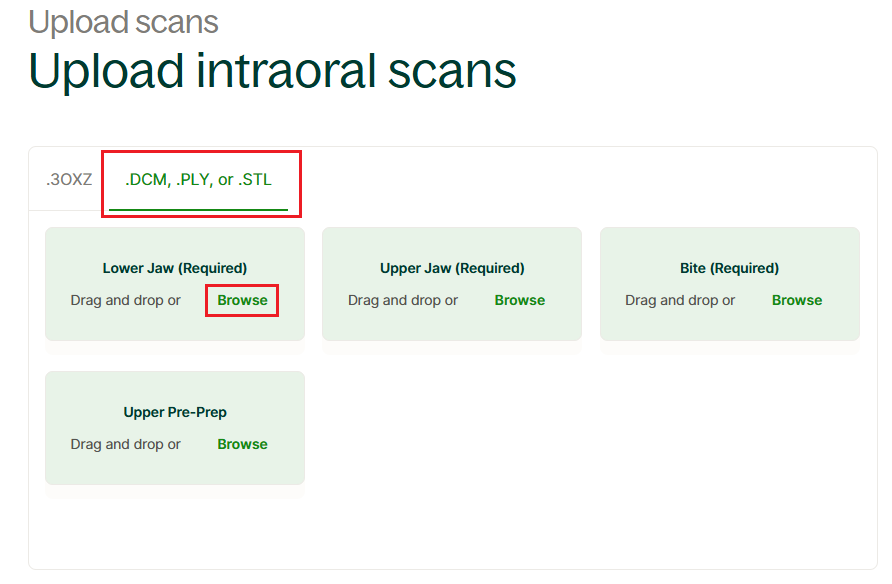This screenshot has height=584, width=892.
Task: Click the Upper Jaw (Required) label
Action: pos(452,268)
